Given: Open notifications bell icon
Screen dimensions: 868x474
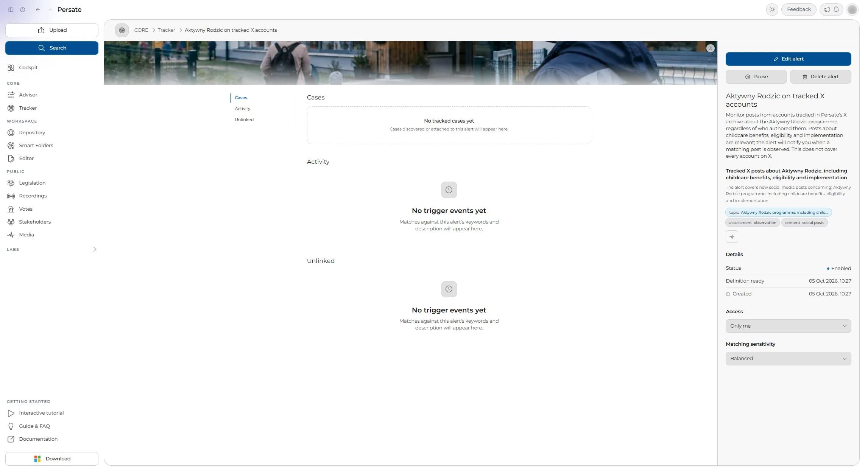Looking at the screenshot, I should pyautogui.click(x=836, y=9).
